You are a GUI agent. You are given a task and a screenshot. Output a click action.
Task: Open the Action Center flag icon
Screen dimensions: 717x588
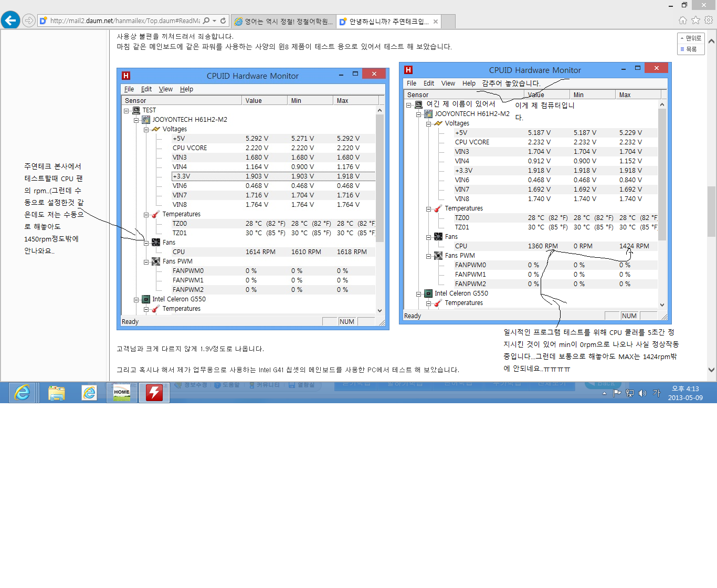pos(617,393)
